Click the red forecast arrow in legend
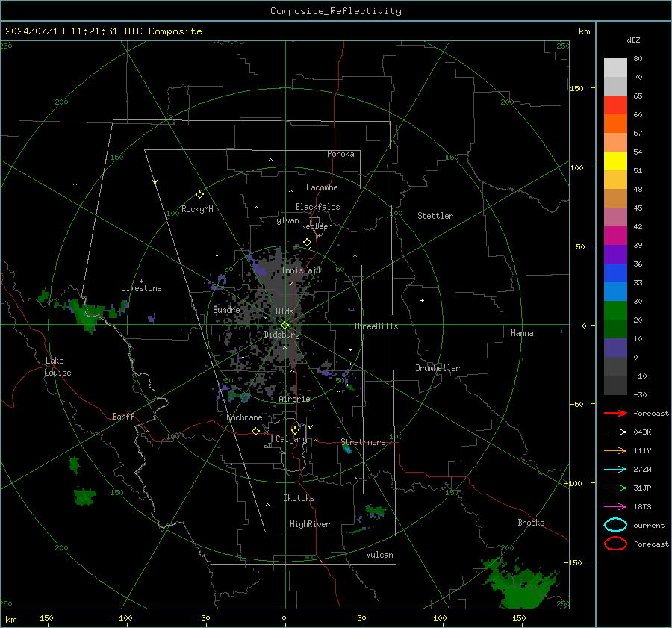672x628 pixels. (615, 413)
